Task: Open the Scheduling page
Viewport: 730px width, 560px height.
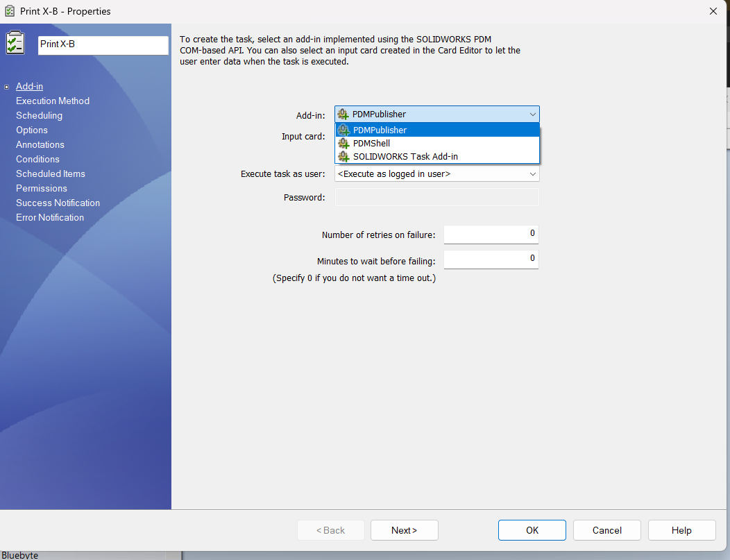Action: tap(39, 115)
